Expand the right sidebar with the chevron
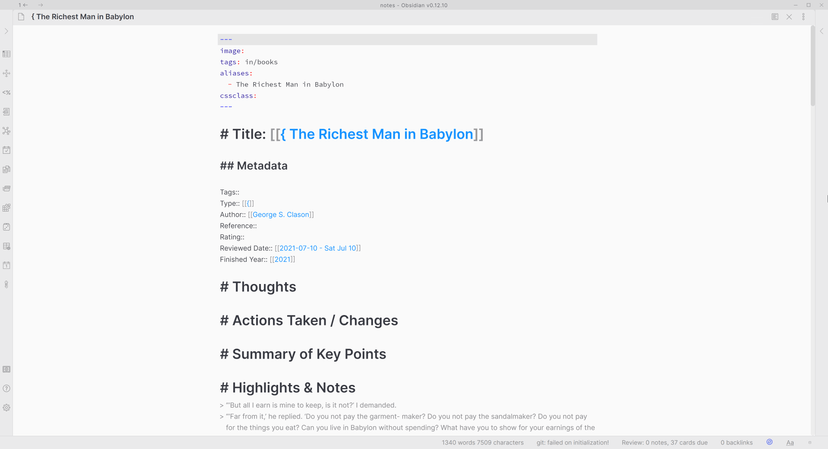 coord(821,32)
